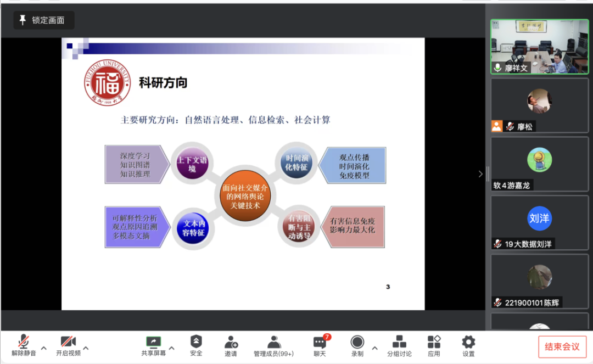
Task: Click 锁定画面 pin screen button
Action: 43,20
